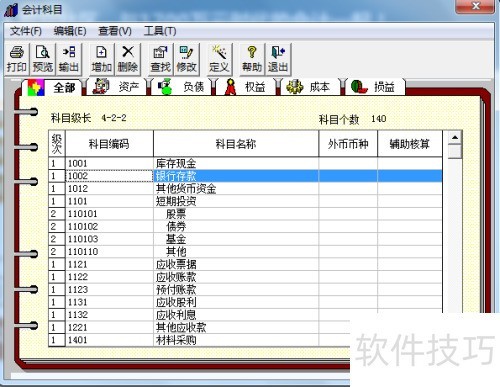The width and height of the screenshot is (500, 387).
Task: Click 修改 to edit the subject
Action: coord(186,59)
